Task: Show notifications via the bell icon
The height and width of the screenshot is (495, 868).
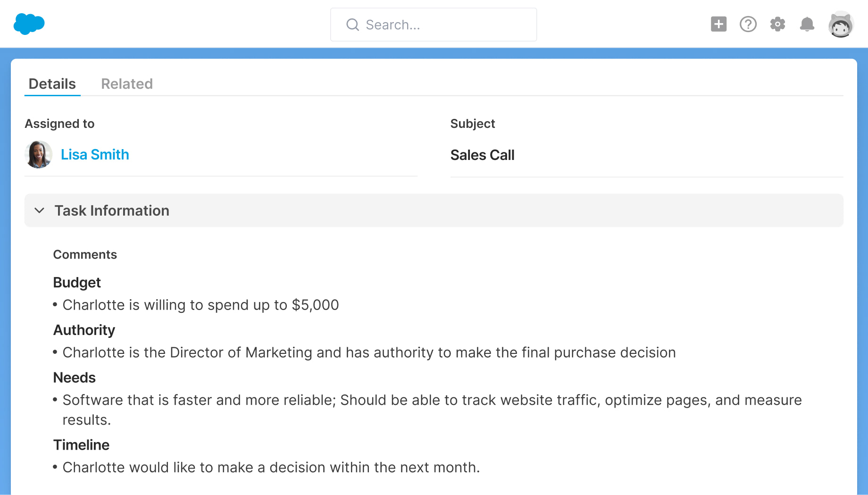Action: 807,24
